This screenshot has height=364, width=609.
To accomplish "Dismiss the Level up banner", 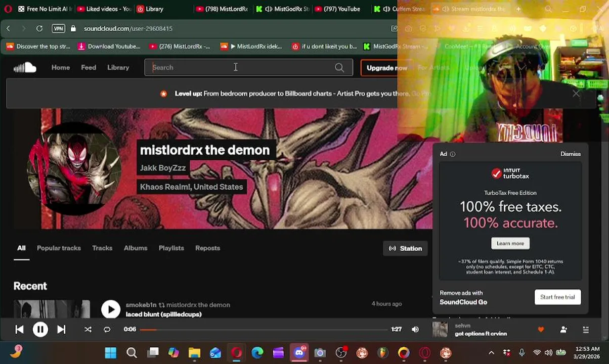I will [576, 94].
